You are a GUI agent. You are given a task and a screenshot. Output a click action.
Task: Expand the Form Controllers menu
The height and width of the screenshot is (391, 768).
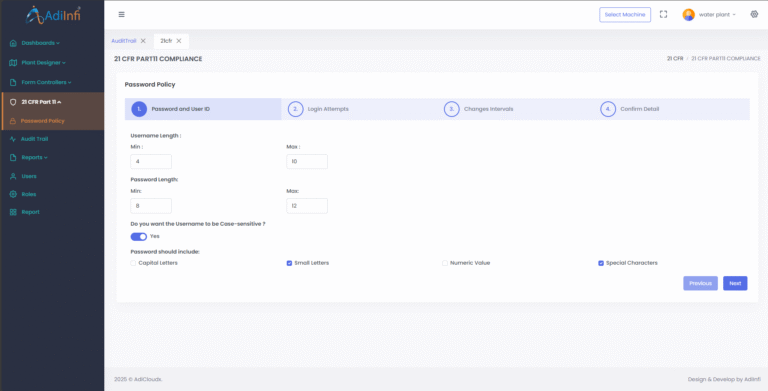pyautogui.click(x=46, y=82)
